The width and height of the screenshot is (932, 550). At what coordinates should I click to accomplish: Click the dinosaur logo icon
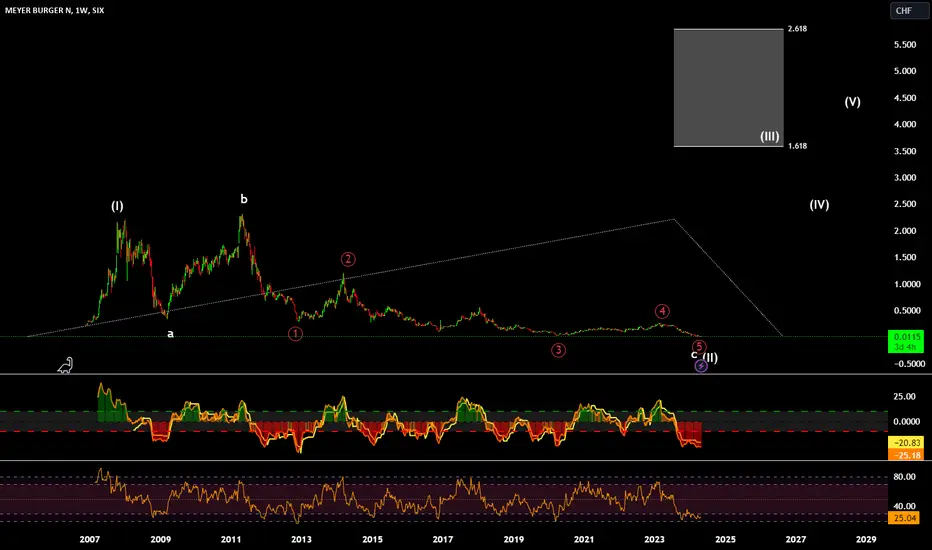click(x=65, y=366)
